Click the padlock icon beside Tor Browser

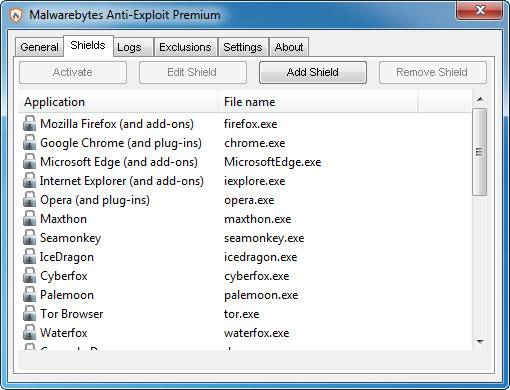29,314
